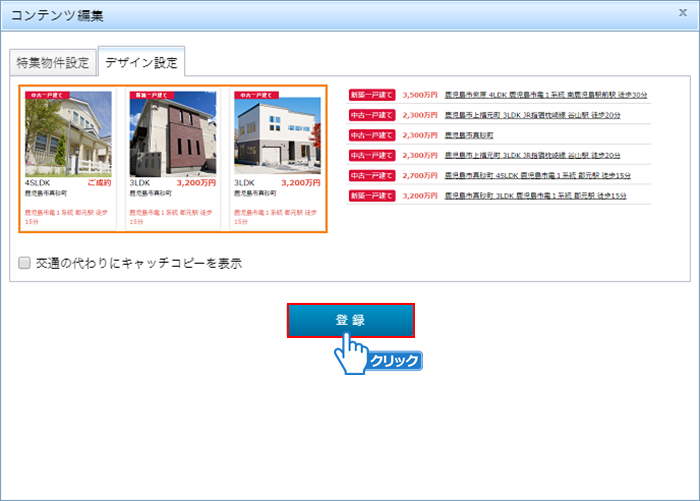Click 中古一戸建て badge beside 2,700万円 list row
This screenshot has width=700, height=501.
click(372, 175)
